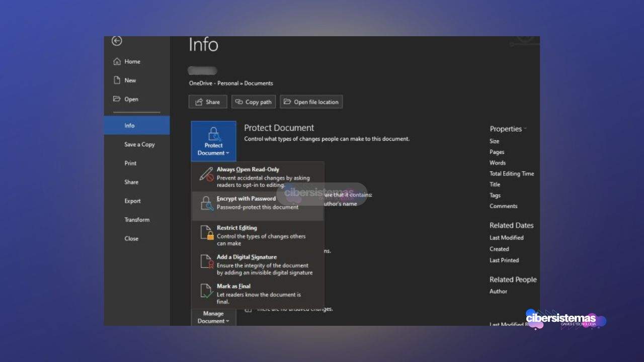
Task: Click the Digital Signature ribbon icon
Action: (207, 261)
